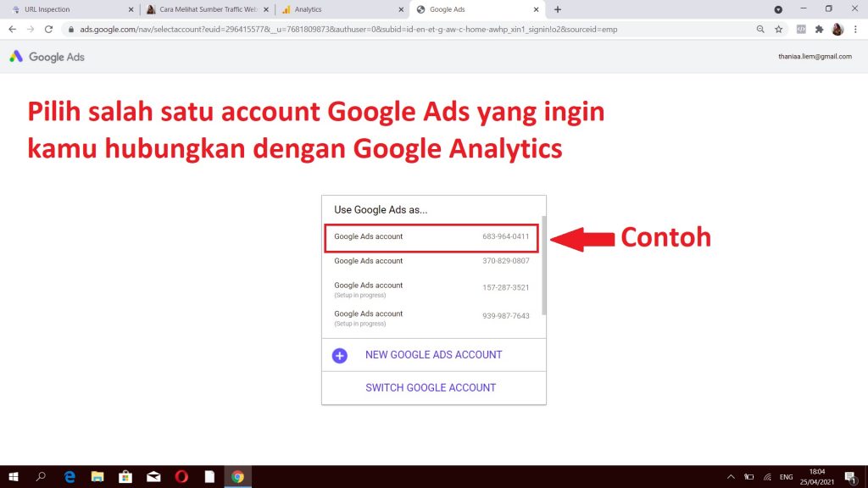
Task: Click the account list scrollbar
Action: [x=543, y=265]
